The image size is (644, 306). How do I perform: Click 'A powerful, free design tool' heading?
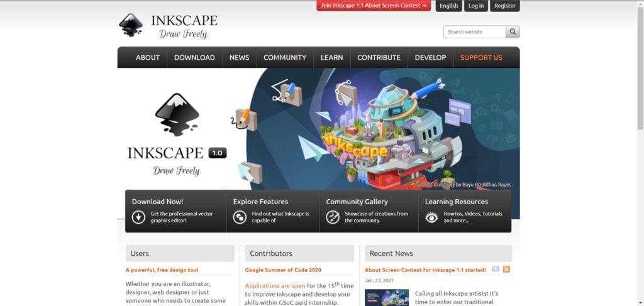point(162,270)
